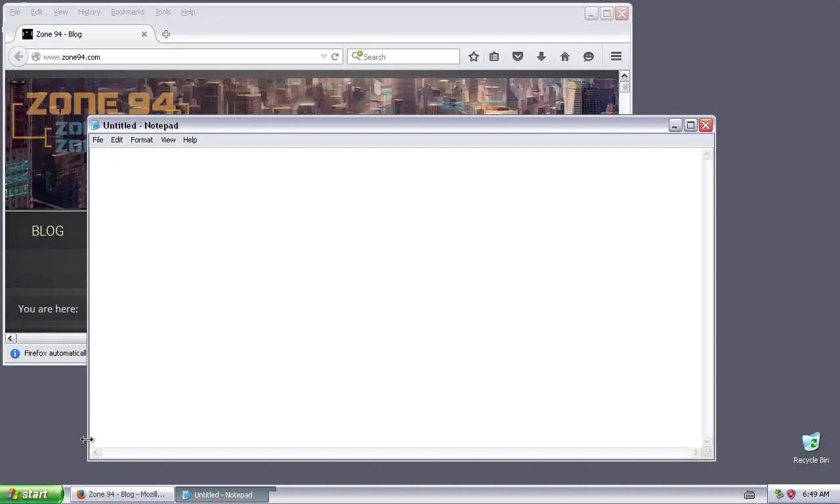Click the safely remove hardware tray icon

pos(779,494)
